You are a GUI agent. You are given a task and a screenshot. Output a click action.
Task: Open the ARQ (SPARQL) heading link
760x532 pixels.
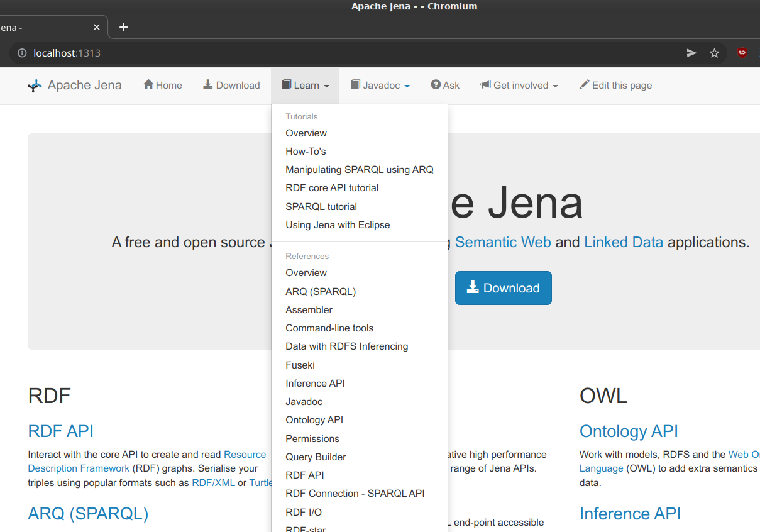click(88, 514)
